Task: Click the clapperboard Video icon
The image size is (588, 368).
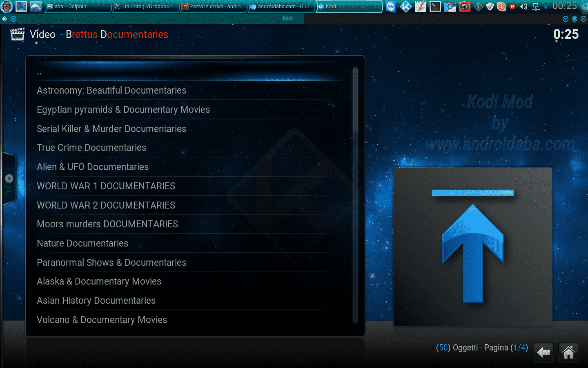Action: [17, 34]
